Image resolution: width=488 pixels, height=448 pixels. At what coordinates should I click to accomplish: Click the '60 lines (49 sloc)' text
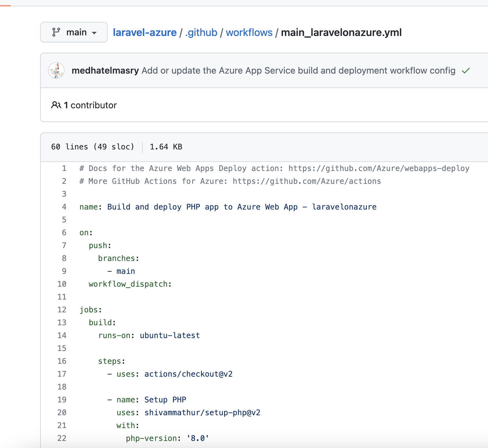pyautogui.click(x=93, y=147)
